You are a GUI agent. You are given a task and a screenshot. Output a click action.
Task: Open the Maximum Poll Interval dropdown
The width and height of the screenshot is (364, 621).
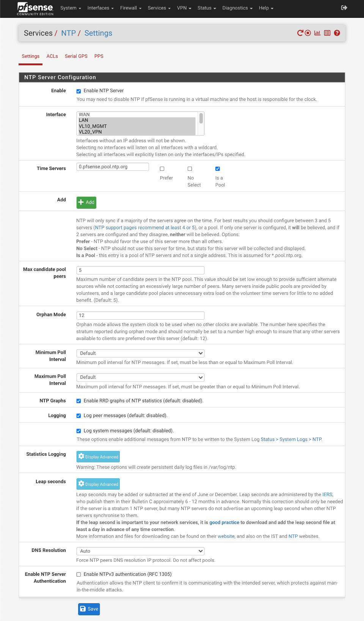pyautogui.click(x=140, y=377)
